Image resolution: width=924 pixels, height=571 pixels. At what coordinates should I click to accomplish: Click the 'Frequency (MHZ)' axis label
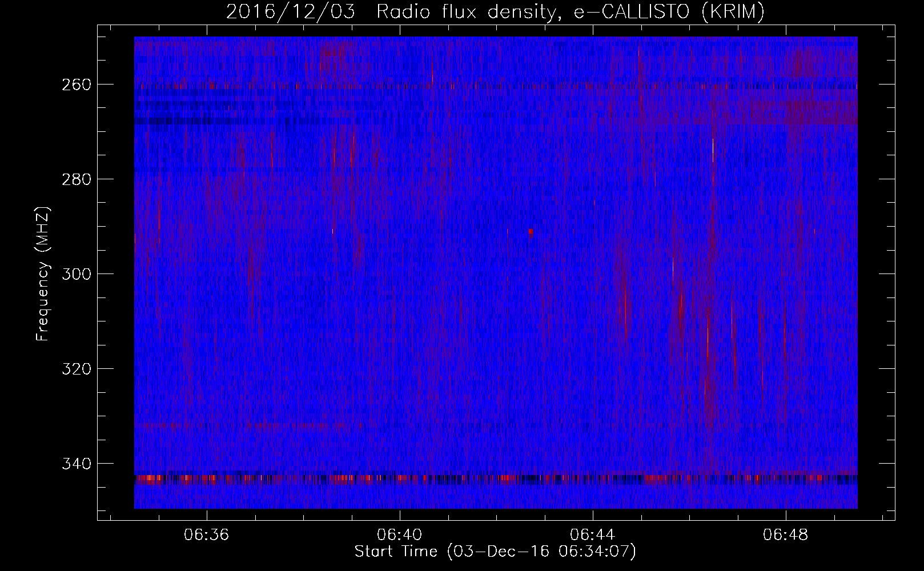point(43,274)
